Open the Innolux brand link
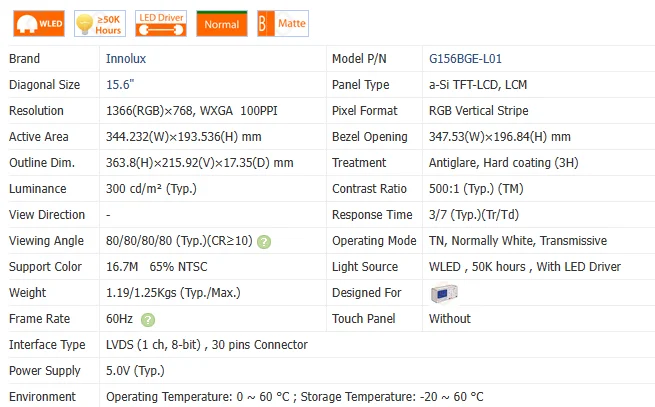 [x=125, y=59]
